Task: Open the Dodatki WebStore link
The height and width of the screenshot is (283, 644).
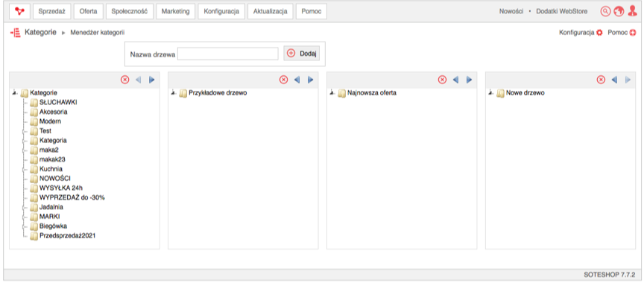Action: coord(561,11)
